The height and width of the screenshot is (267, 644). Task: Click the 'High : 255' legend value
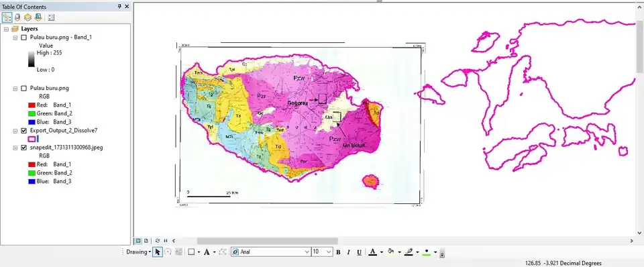click(x=49, y=52)
